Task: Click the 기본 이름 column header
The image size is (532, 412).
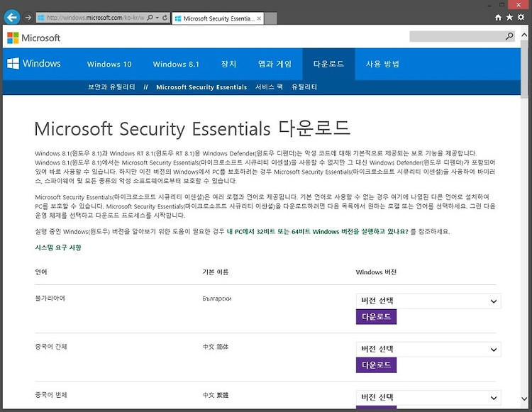Action: pyautogui.click(x=216, y=272)
